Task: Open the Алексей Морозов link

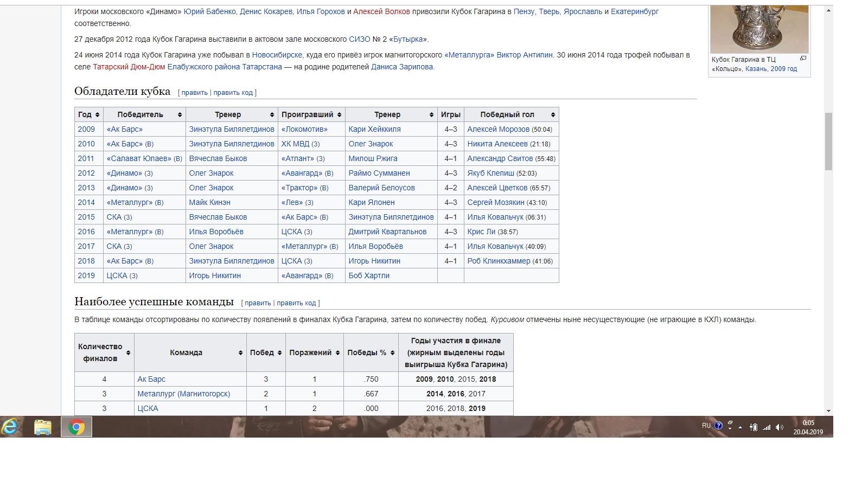Action: coord(498,129)
